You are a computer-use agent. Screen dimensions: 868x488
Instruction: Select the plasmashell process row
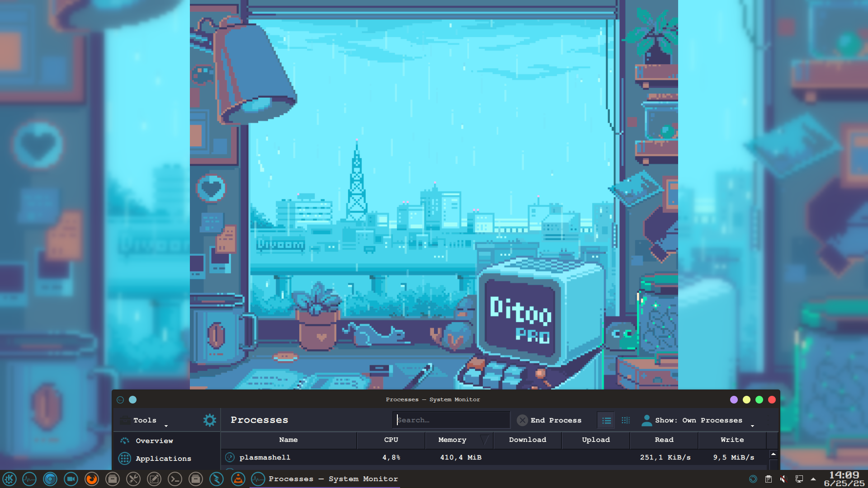[494, 457]
